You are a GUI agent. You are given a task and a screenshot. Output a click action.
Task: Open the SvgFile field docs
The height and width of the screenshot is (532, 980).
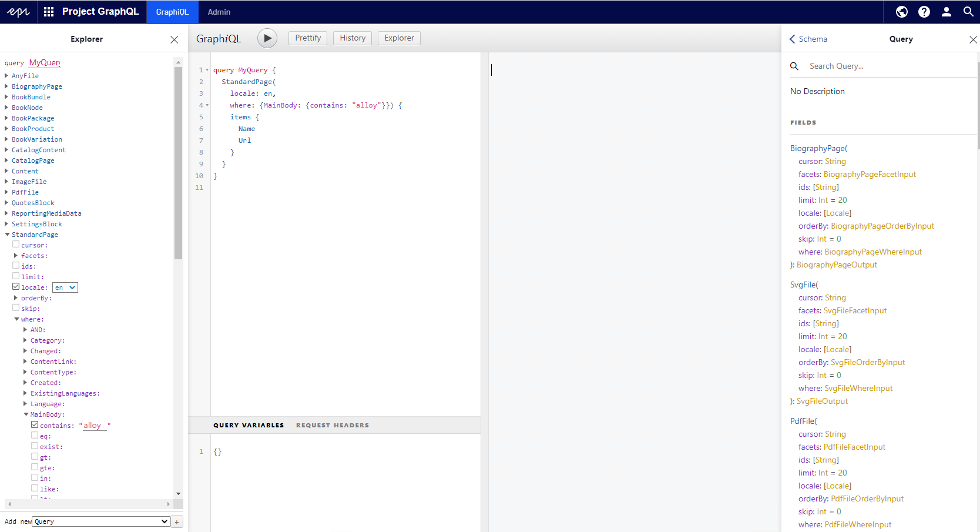point(803,285)
